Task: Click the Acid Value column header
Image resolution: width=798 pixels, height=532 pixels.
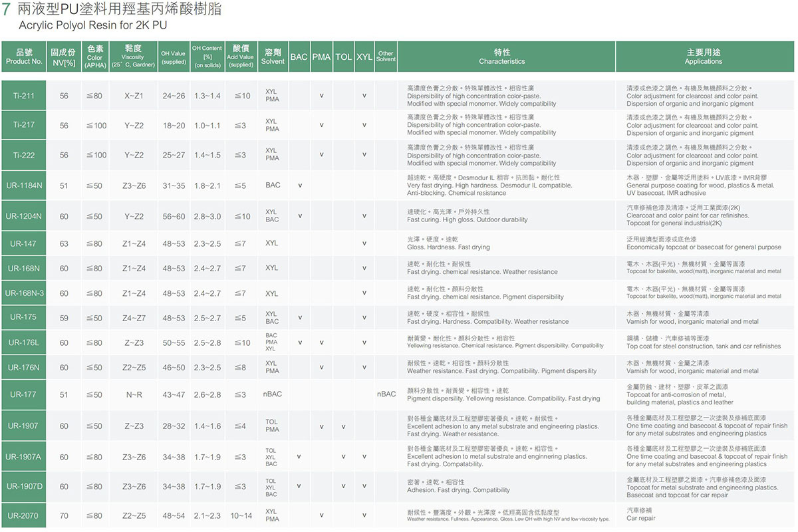Action: pyautogui.click(x=241, y=57)
